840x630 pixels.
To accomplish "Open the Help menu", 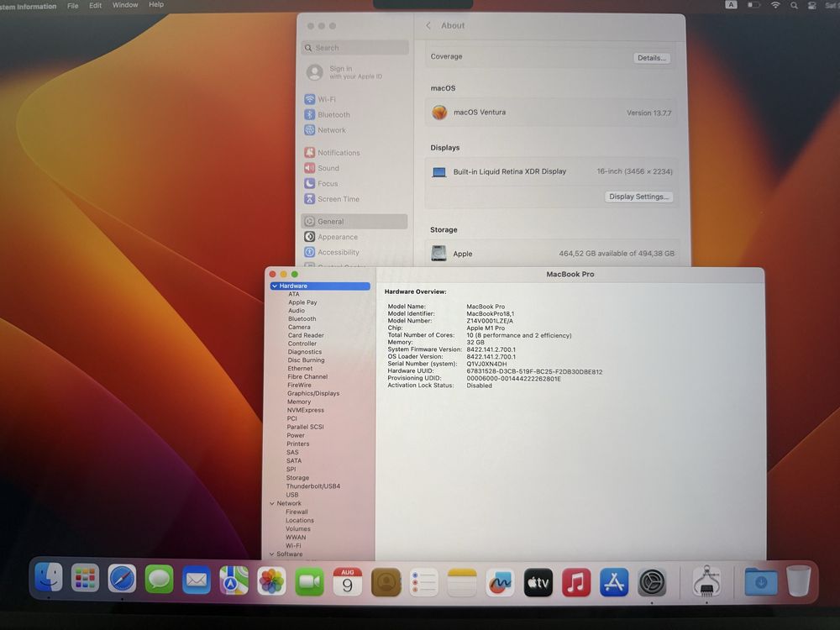I will click(x=156, y=4).
